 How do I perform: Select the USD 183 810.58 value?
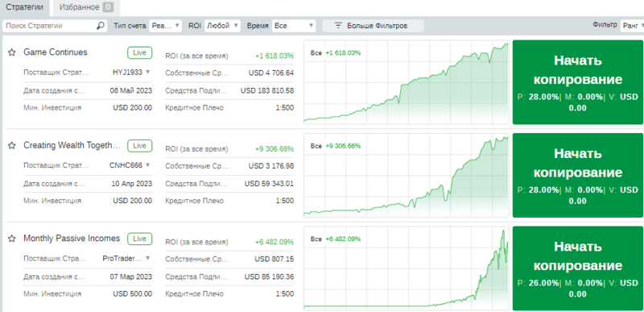coord(267,90)
